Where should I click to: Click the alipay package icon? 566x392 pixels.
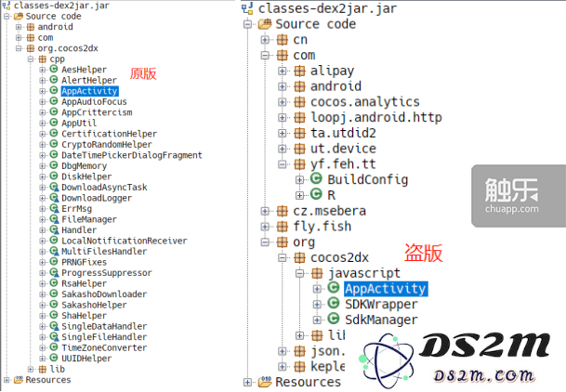299,71
